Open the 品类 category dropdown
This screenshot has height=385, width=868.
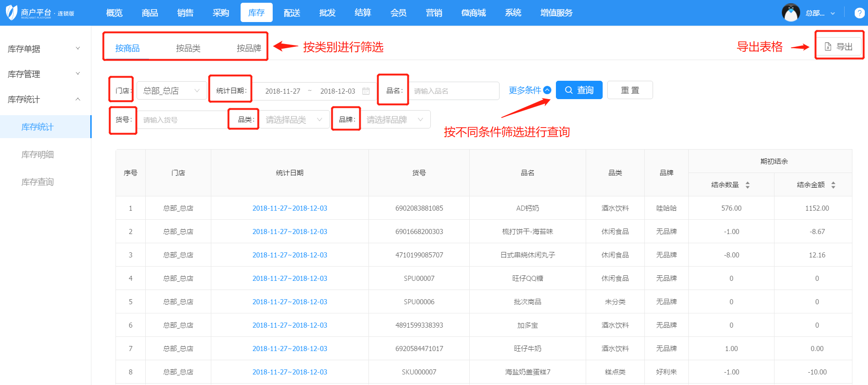294,120
